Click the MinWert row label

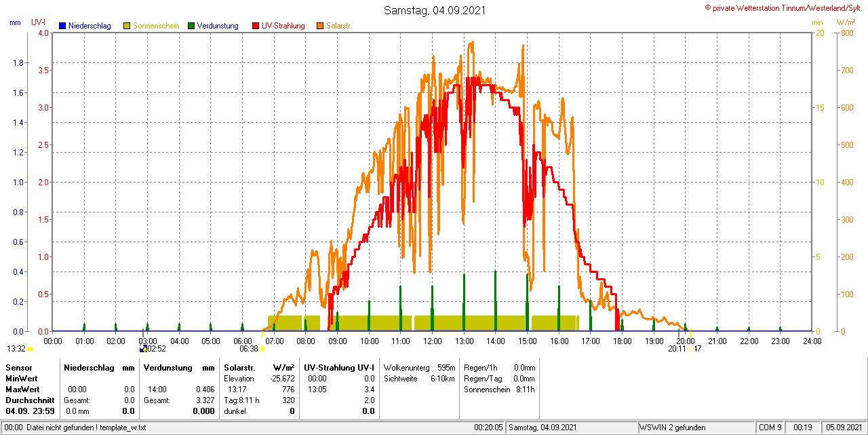(22, 378)
